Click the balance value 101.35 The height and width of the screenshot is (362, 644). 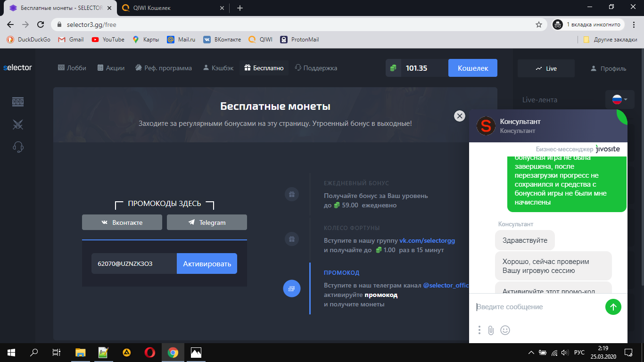(x=417, y=68)
